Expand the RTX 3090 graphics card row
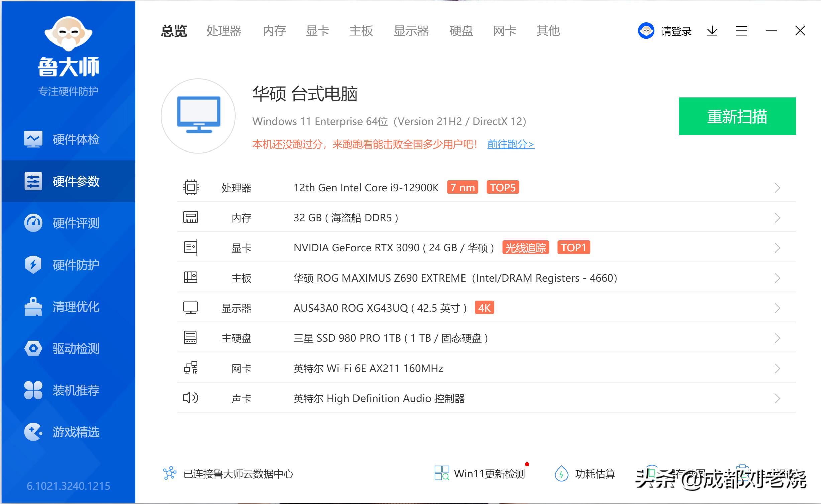 tap(777, 248)
